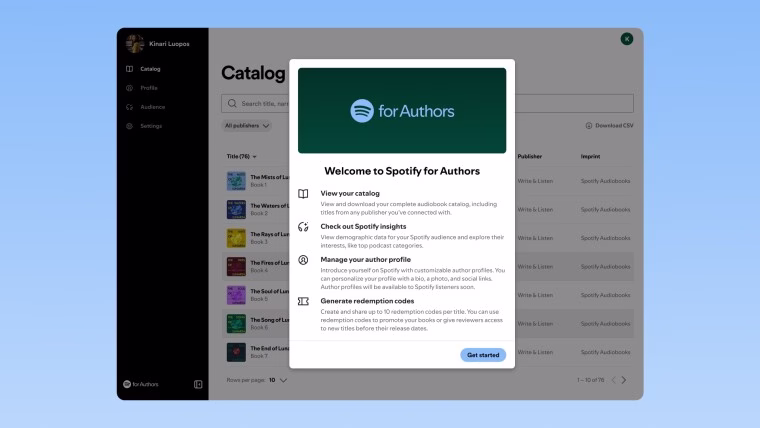Click the Catalog page heading

(253, 73)
